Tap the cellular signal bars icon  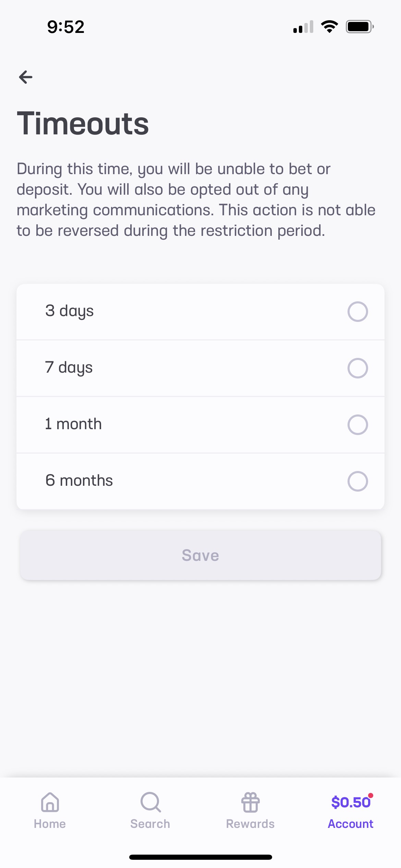(303, 27)
